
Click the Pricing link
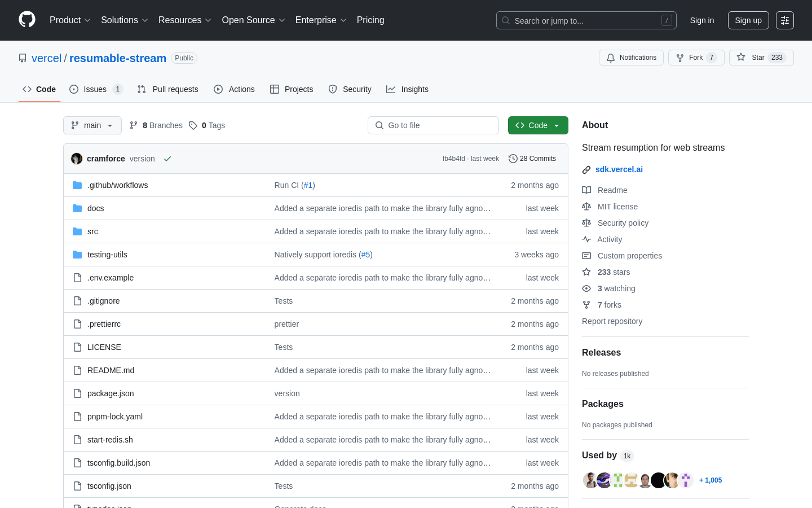point(370,20)
